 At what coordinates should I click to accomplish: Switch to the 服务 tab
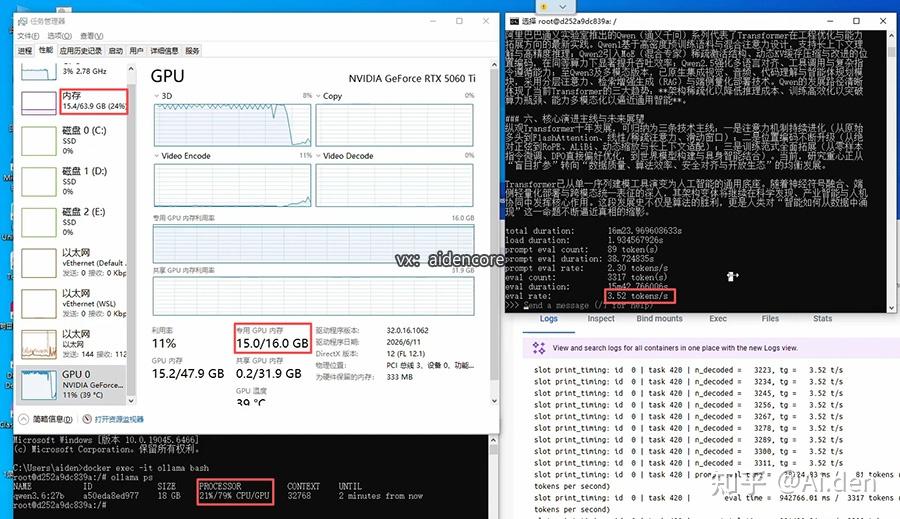[192, 51]
